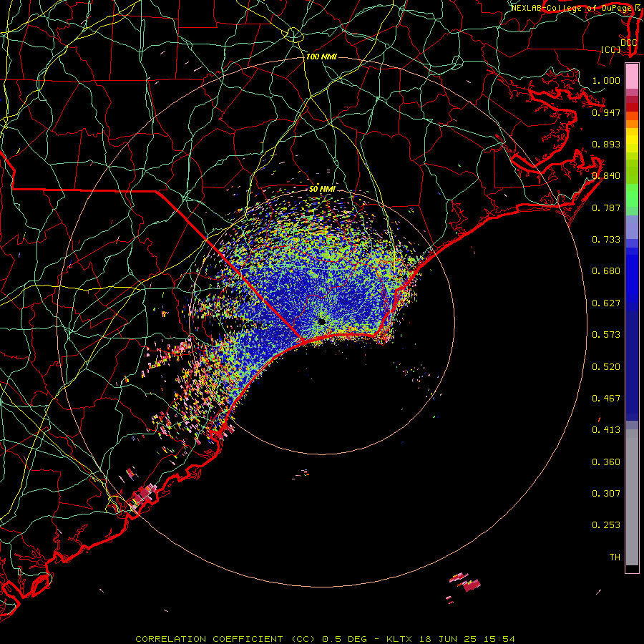The width and height of the screenshot is (644, 644).
Task: Pick the pink segment of the color bar
Action: point(632,77)
